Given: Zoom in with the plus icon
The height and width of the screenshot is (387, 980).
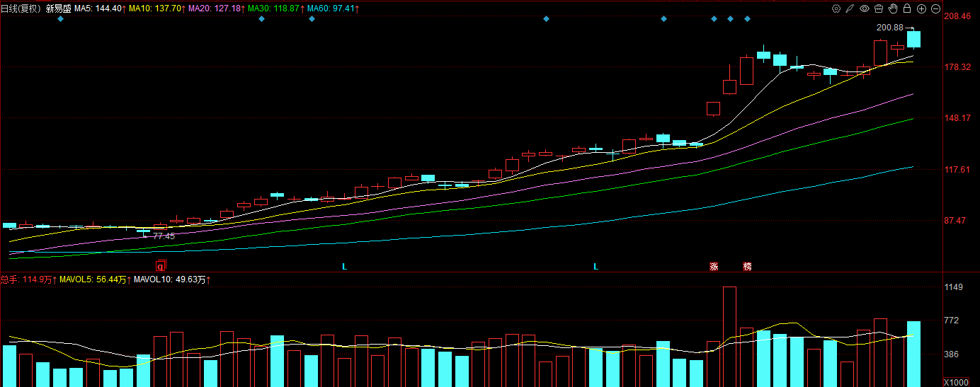Looking at the screenshot, I should 921,8.
